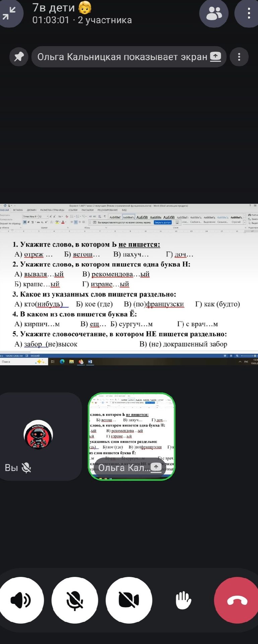
Task: Click question heading '4. В каком из слов пишется буква Ё:'
Action: click(x=75, y=314)
